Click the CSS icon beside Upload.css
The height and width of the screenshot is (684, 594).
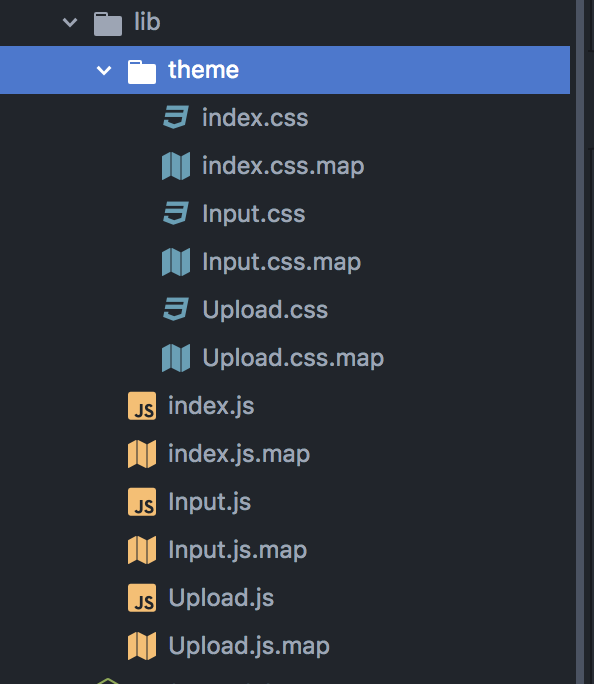176,309
